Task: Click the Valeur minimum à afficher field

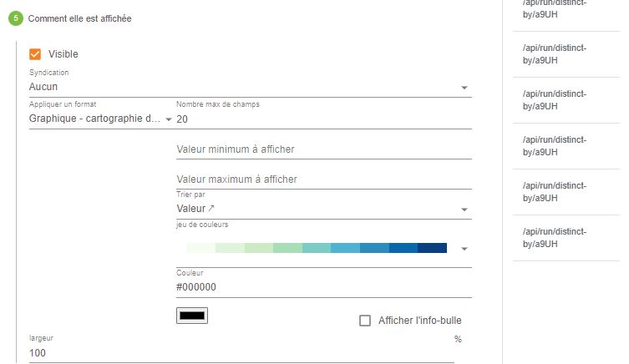Action: coord(324,149)
